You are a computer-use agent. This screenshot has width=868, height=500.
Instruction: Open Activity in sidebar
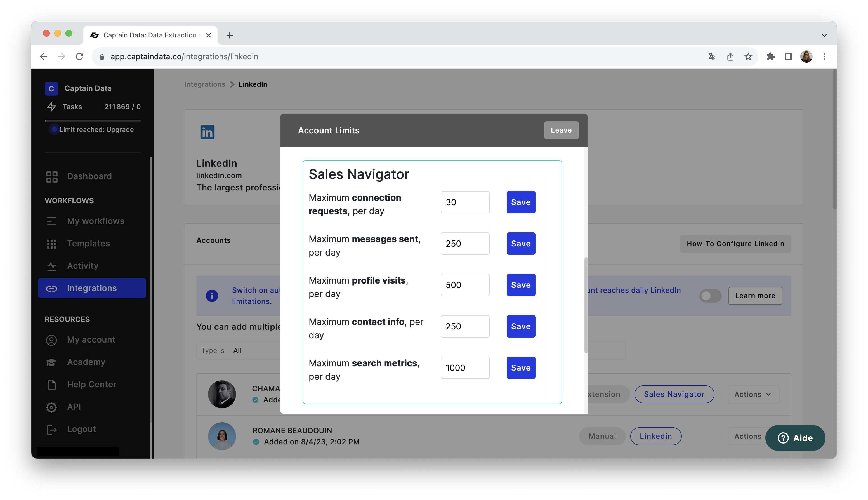(92, 265)
